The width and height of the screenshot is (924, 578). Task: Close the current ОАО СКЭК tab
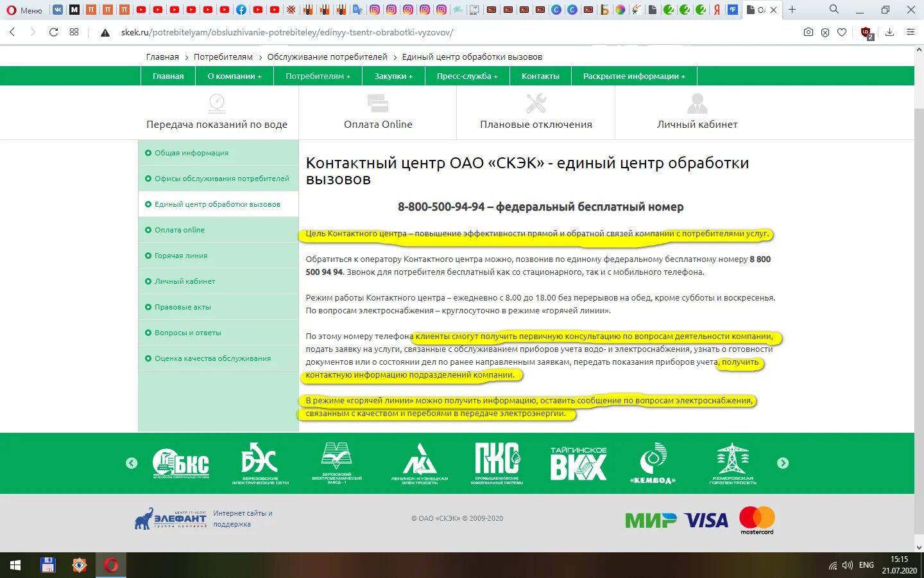click(x=773, y=10)
